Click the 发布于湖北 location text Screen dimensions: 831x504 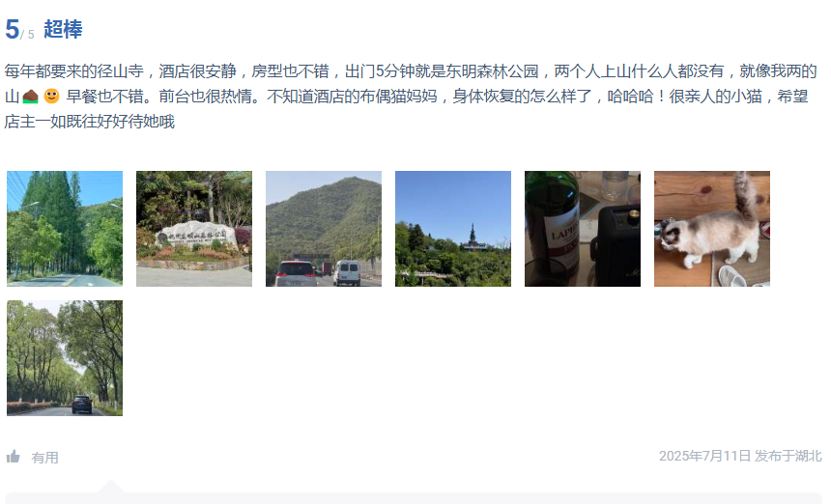(x=788, y=456)
